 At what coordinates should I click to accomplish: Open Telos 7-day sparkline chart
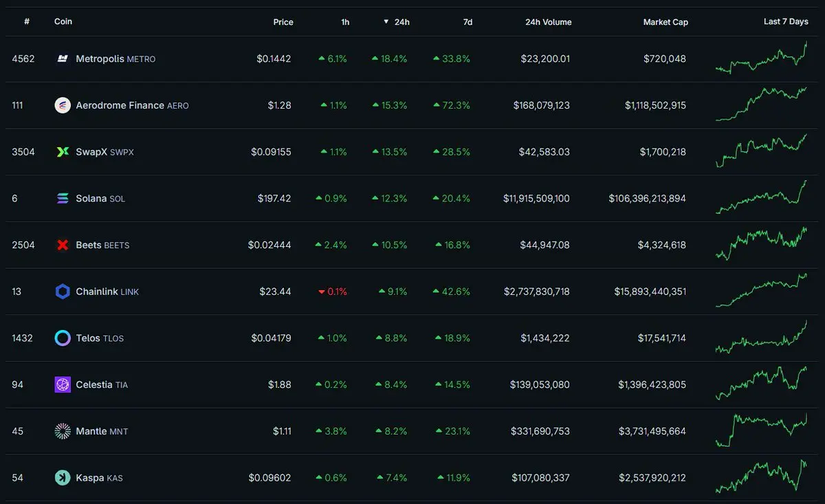pos(762,337)
